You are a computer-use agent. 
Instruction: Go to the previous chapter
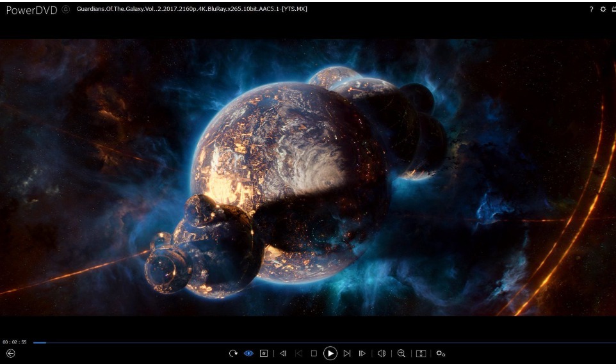coord(298,353)
